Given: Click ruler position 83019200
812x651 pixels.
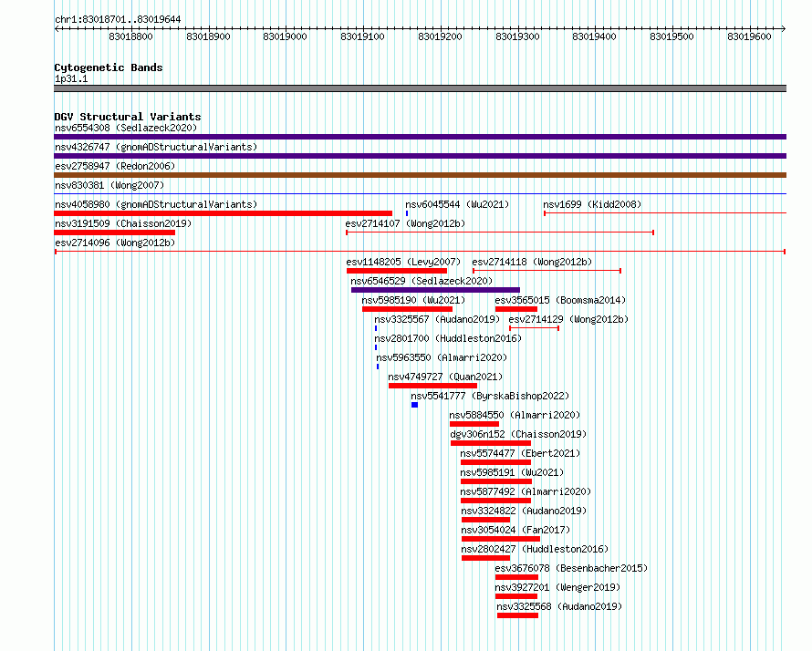Looking at the screenshot, I should point(440,36).
